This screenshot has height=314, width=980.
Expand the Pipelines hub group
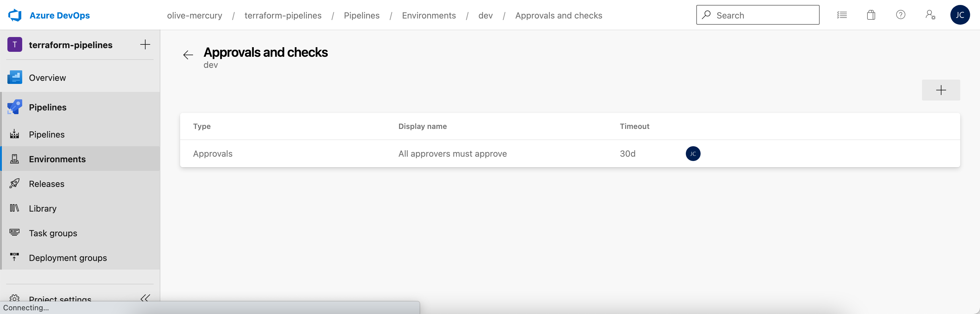(80, 107)
